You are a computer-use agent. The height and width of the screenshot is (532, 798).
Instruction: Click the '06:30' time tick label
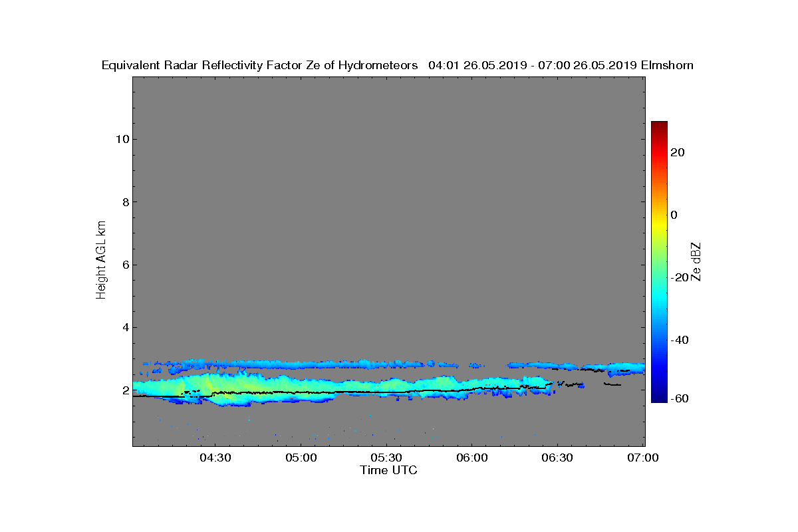[x=557, y=458]
